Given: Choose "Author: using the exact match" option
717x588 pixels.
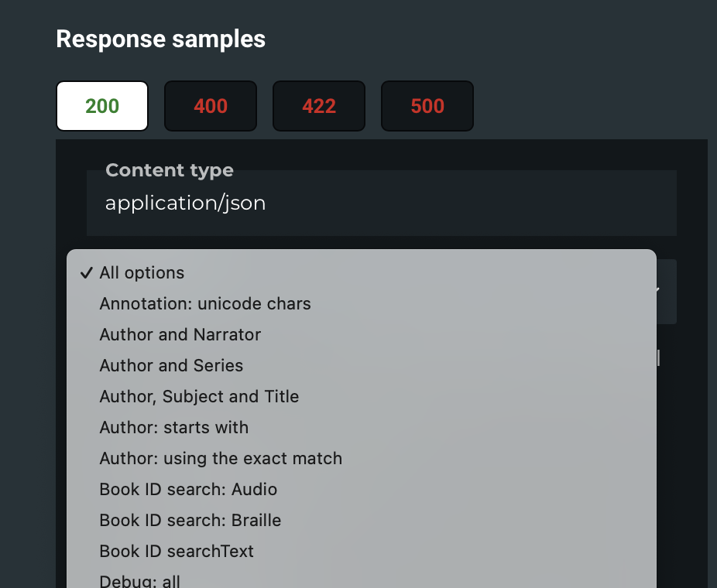Looking at the screenshot, I should point(221,458).
